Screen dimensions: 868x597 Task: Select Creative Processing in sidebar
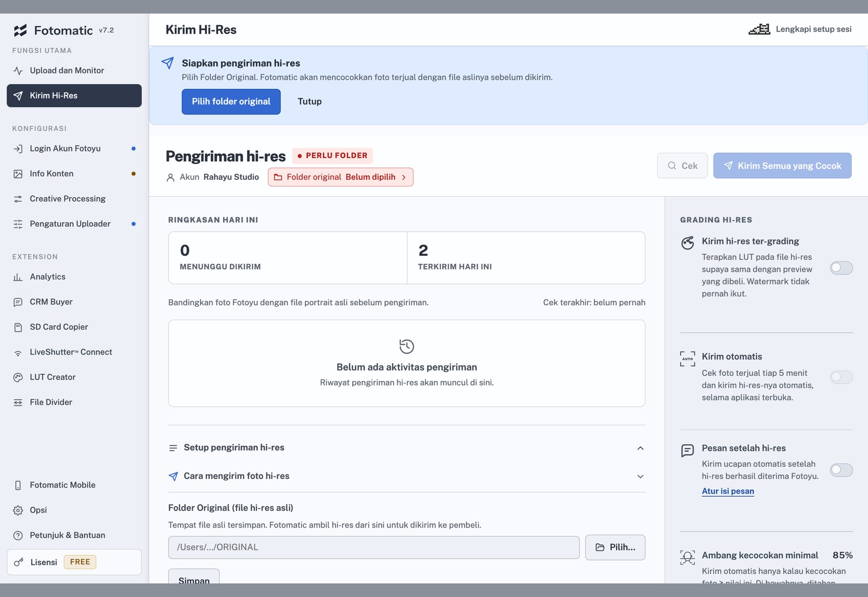tap(74, 199)
